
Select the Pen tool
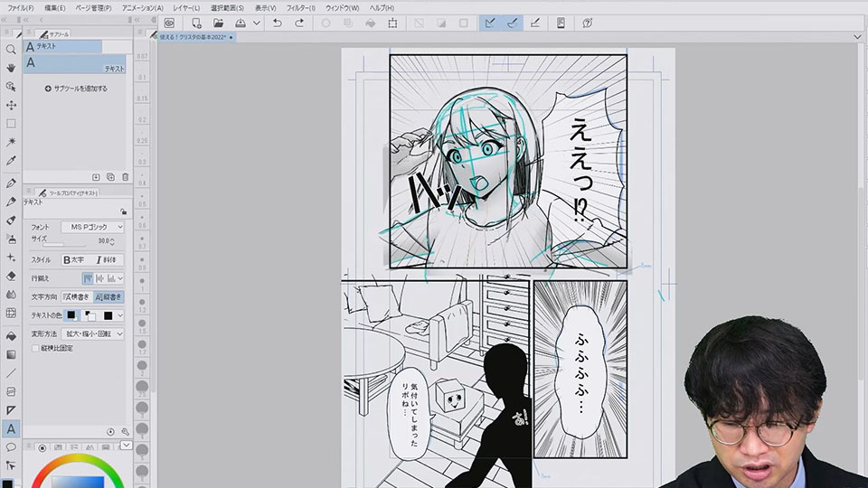(x=11, y=183)
